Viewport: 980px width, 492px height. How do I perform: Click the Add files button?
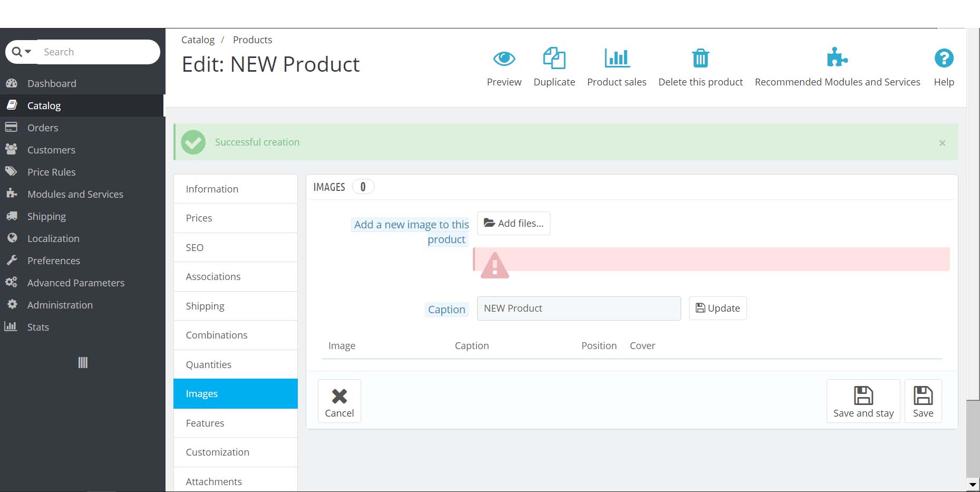[x=513, y=224]
